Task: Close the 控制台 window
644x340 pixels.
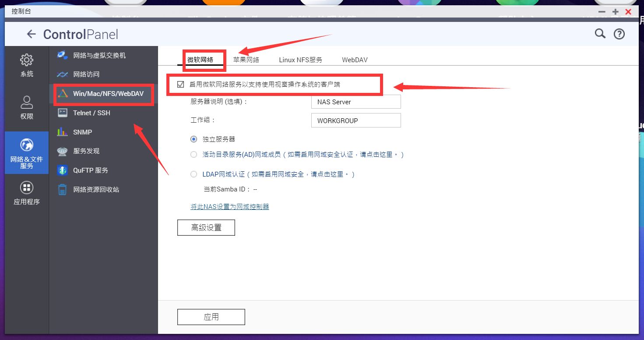Action: click(629, 12)
